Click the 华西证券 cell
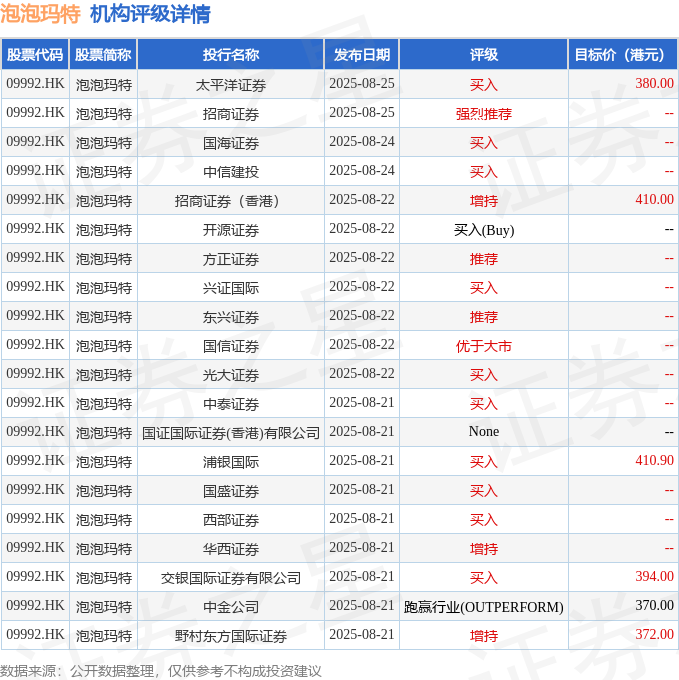This screenshot has width=679, height=680. click(231, 549)
